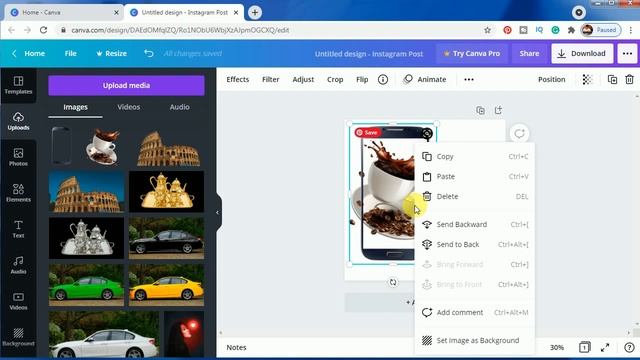Screen dimensions: 640x360
Task: Open the Elements sidebar panel
Action: coord(18,193)
